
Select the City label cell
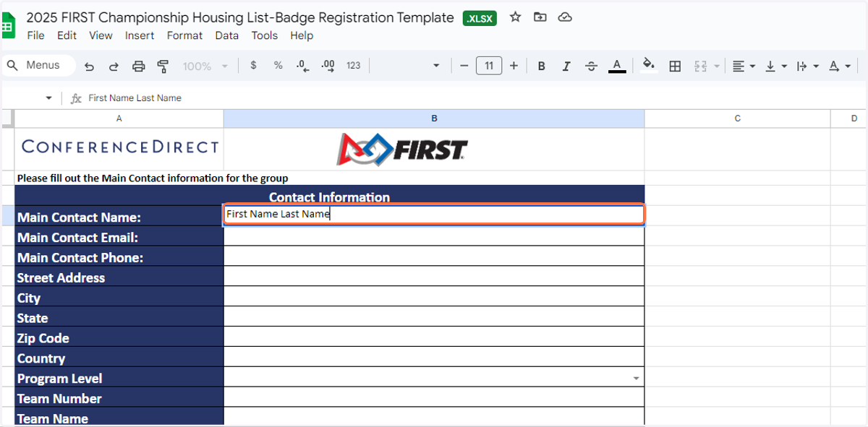[x=119, y=298]
